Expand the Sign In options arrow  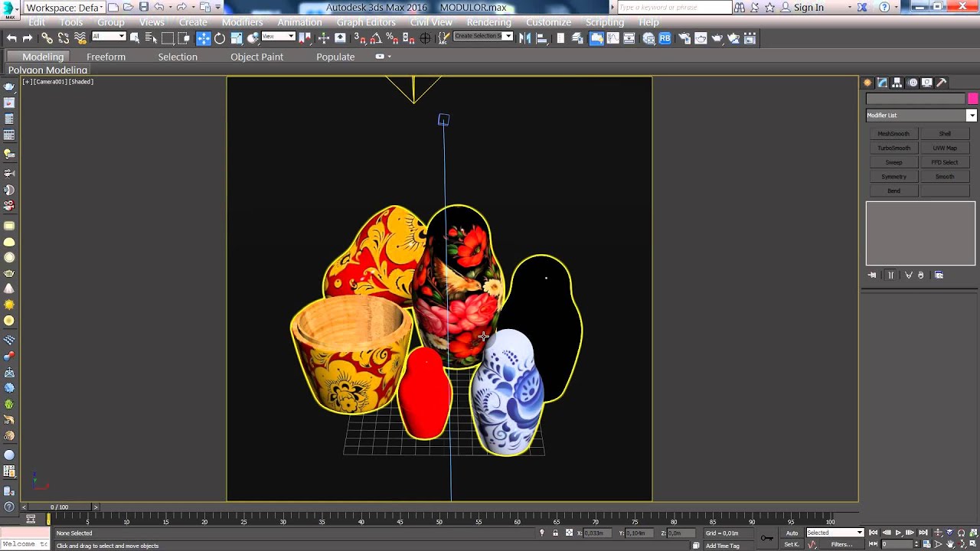pyautogui.click(x=849, y=8)
